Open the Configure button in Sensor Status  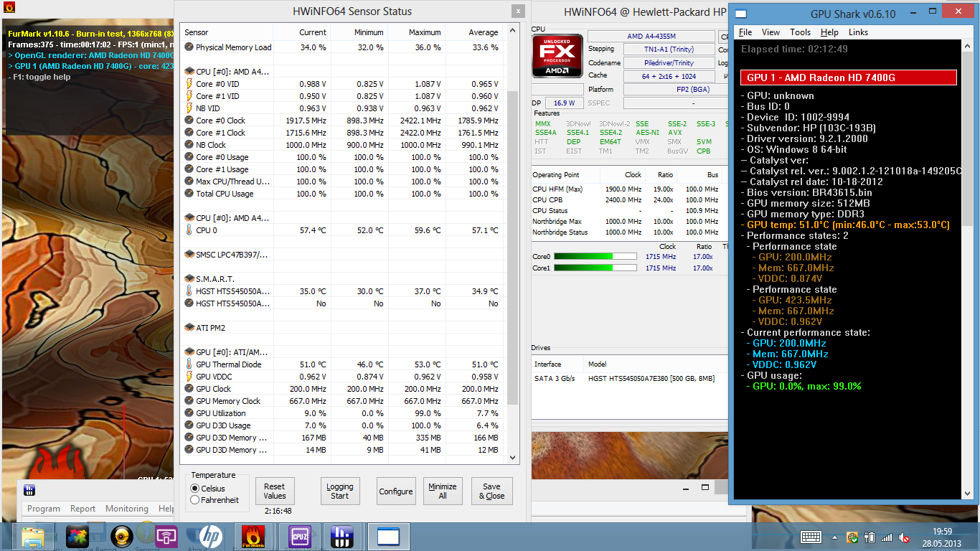coord(396,491)
